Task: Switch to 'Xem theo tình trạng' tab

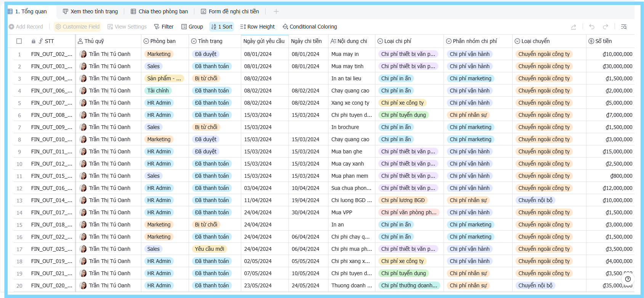Action: [90, 11]
